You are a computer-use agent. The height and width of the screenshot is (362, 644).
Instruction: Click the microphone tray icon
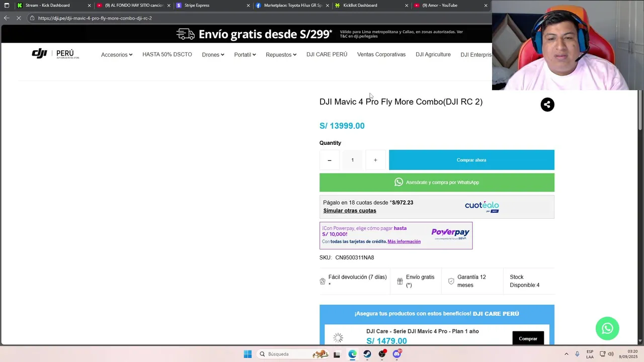(x=577, y=354)
